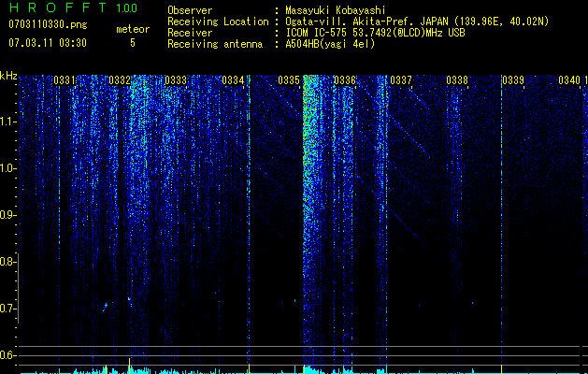
Task: Select the file name 0703110330.png
Action: click(x=48, y=24)
